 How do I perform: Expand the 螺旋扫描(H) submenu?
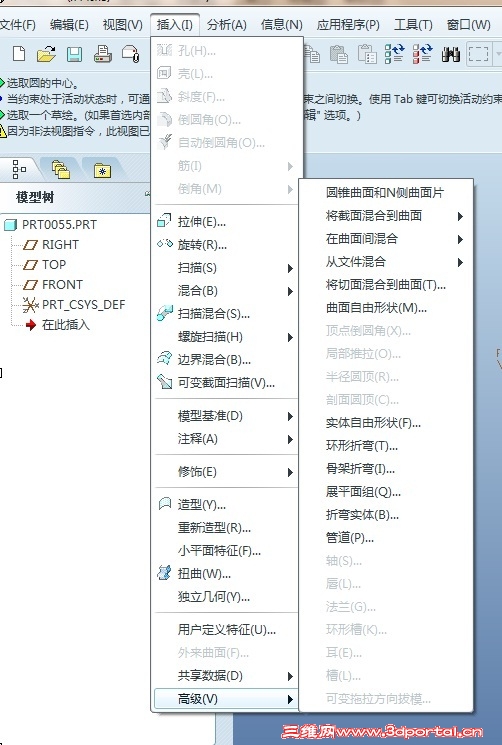click(225, 337)
